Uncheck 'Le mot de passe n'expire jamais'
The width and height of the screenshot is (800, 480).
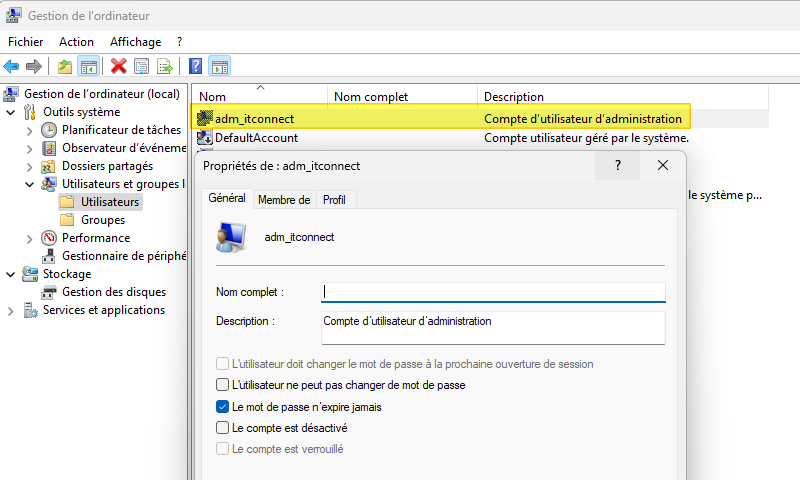pyautogui.click(x=222, y=407)
